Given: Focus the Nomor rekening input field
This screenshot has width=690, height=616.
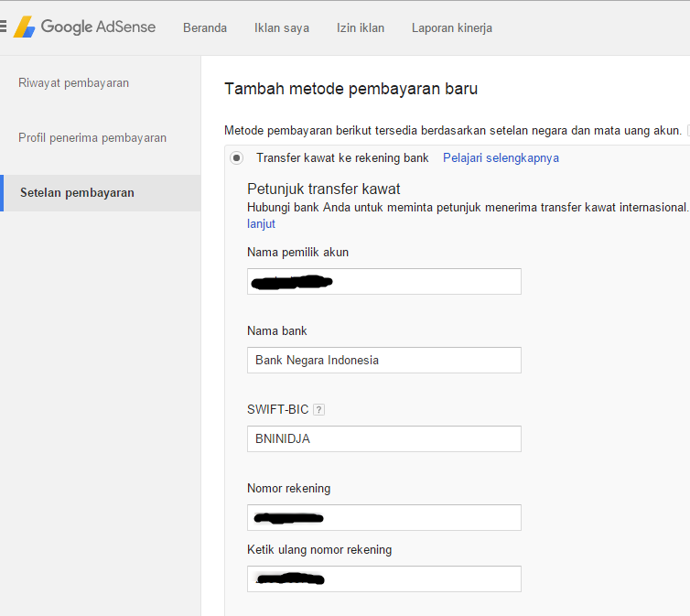Looking at the screenshot, I should (x=384, y=517).
